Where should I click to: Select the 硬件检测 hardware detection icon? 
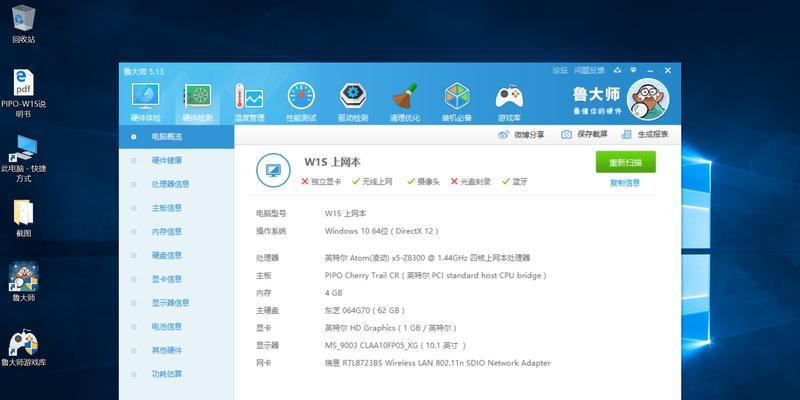197,103
